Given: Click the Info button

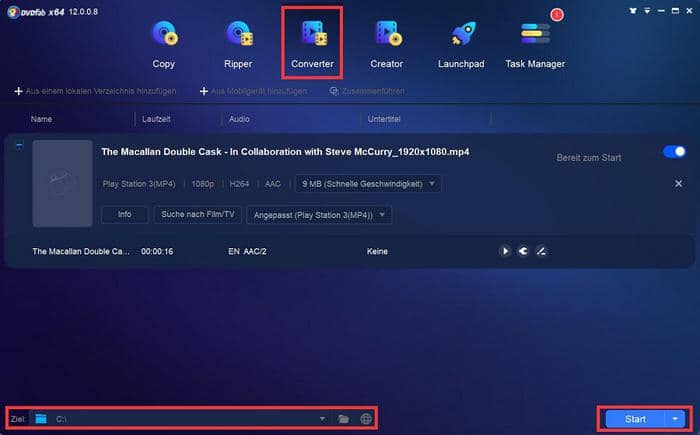Looking at the screenshot, I should (125, 215).
